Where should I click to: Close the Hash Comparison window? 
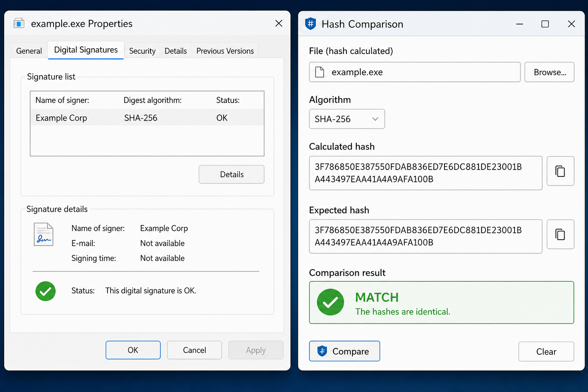click(x=572, y=24)
